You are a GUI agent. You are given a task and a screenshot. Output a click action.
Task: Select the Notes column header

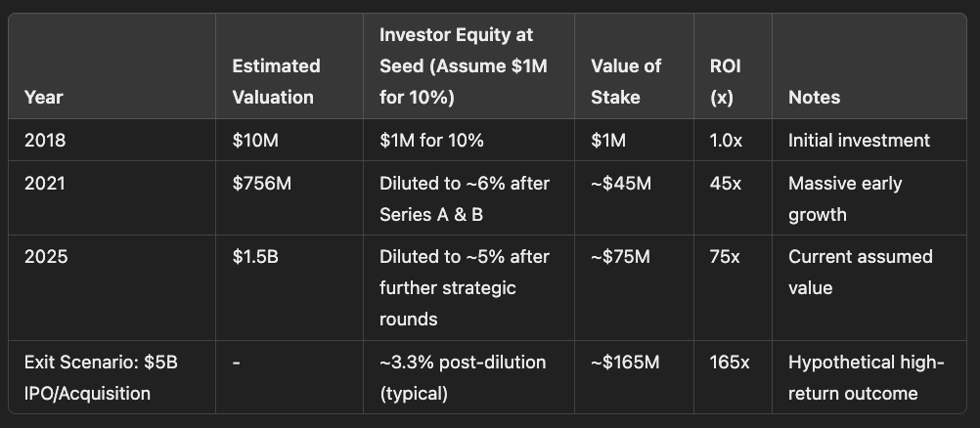[x=814, y=98]
